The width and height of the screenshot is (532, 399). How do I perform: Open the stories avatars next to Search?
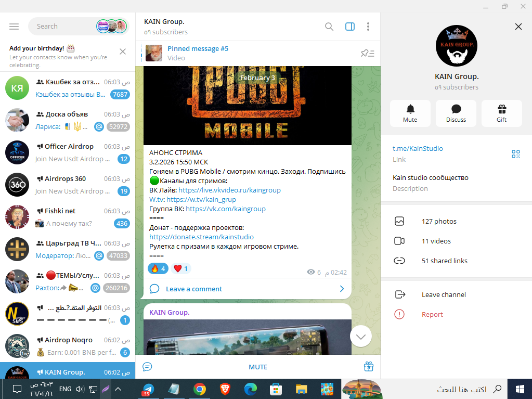pos(112,27)
